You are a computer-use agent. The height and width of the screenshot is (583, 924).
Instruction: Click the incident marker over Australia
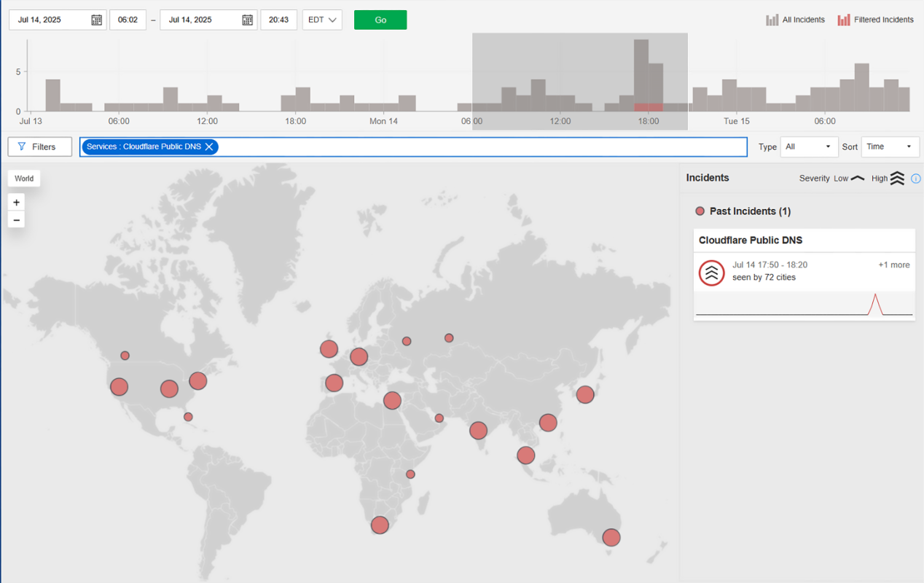(x=611, y=538)
